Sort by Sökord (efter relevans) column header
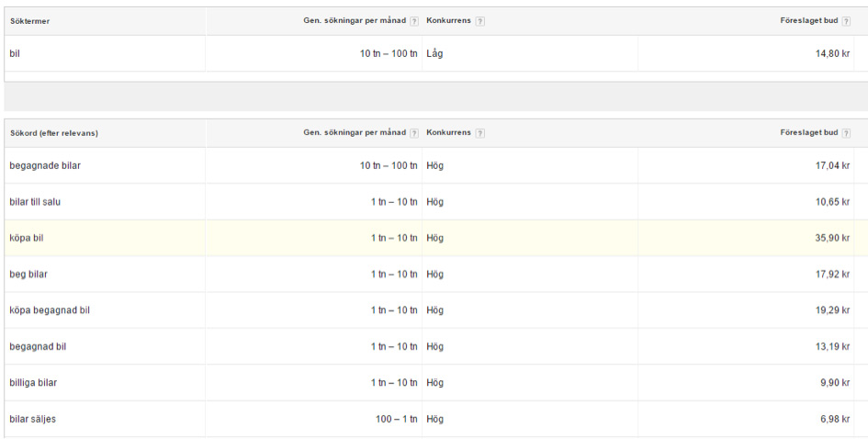 (x=54, y=133)
